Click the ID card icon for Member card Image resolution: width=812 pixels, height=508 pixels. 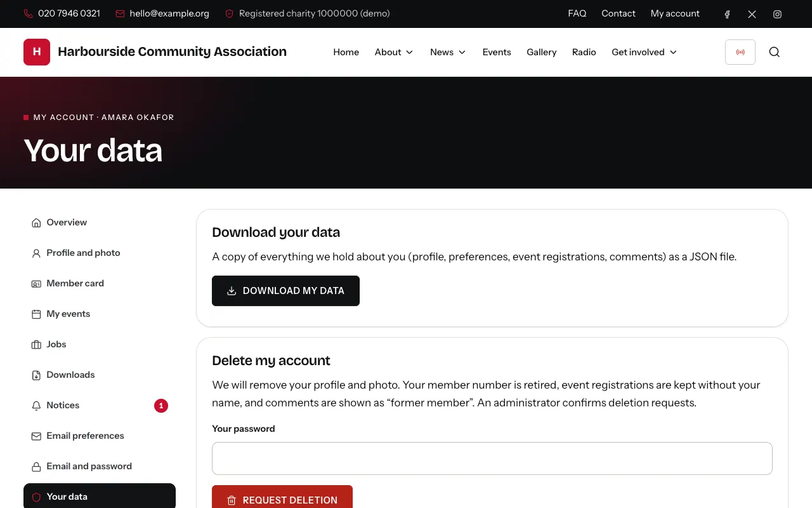point(36,284)
